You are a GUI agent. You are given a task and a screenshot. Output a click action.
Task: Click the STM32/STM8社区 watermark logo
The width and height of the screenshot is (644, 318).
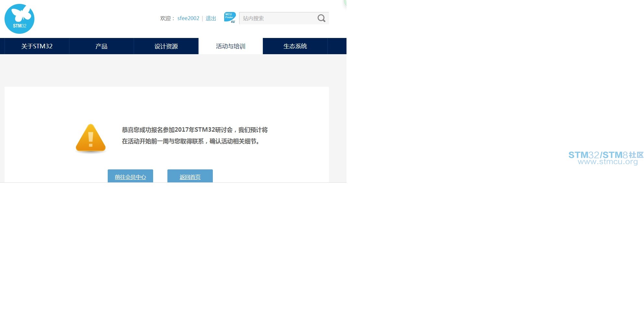605,155
